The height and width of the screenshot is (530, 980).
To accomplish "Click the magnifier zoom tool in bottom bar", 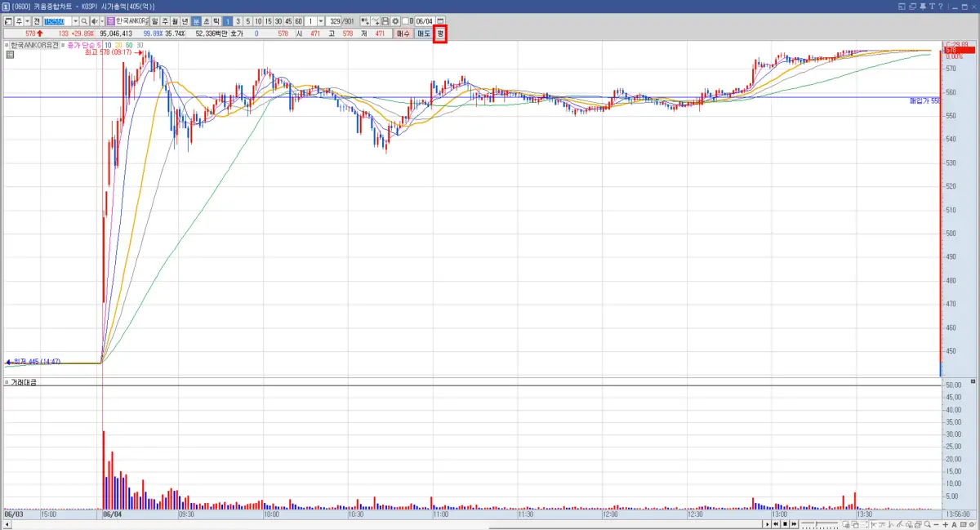I will coord(927,524).
